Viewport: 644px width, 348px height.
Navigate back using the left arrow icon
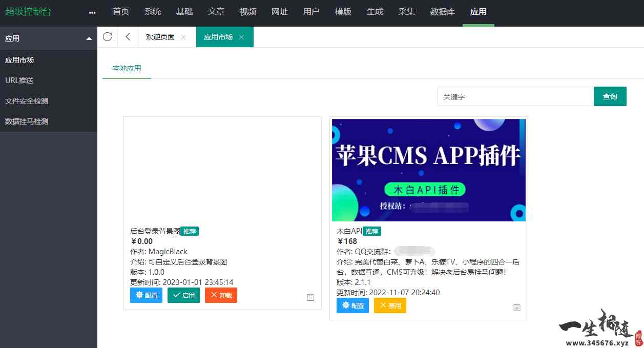click(x=128, y=36)
